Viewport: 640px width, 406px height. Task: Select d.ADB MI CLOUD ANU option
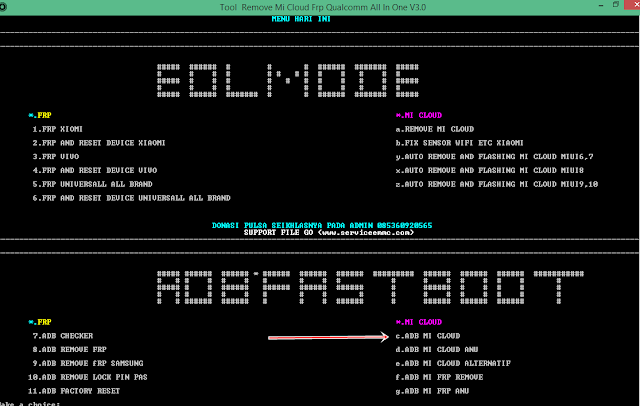click(437, 349)
